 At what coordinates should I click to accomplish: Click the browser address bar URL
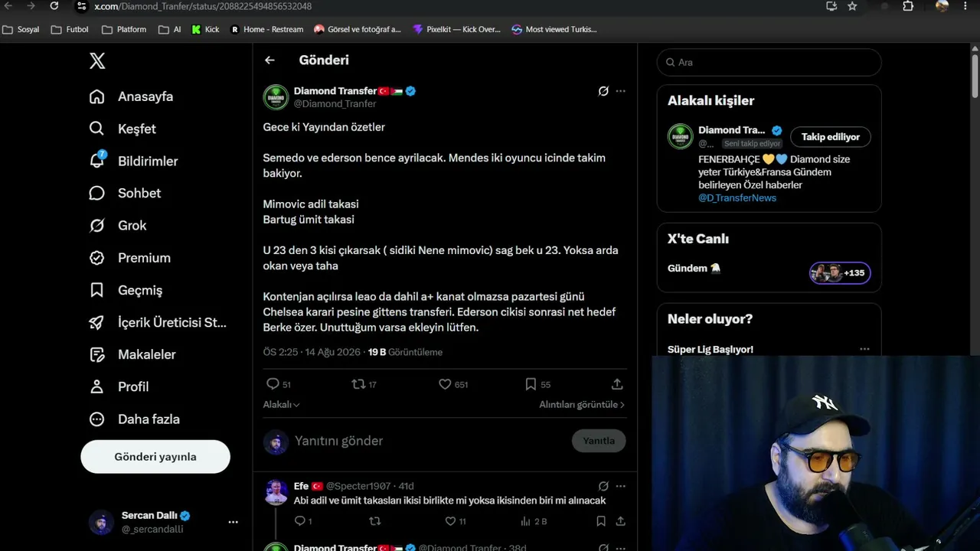(203, 6)
